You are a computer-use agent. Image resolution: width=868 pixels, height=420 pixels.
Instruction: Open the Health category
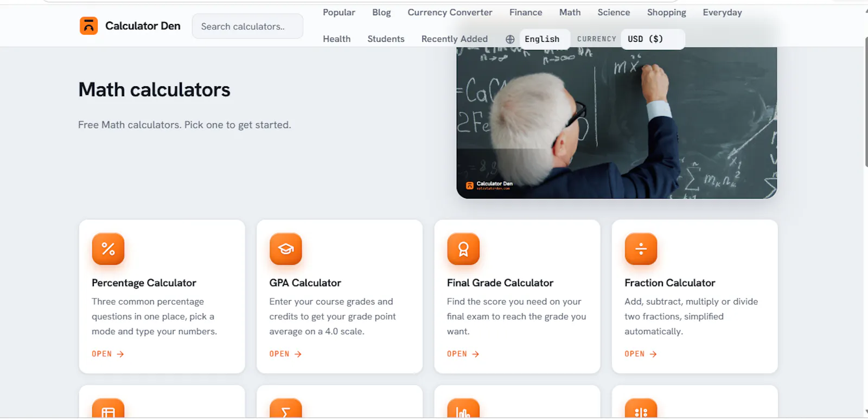pyautogui.click(x=336, y=39)
